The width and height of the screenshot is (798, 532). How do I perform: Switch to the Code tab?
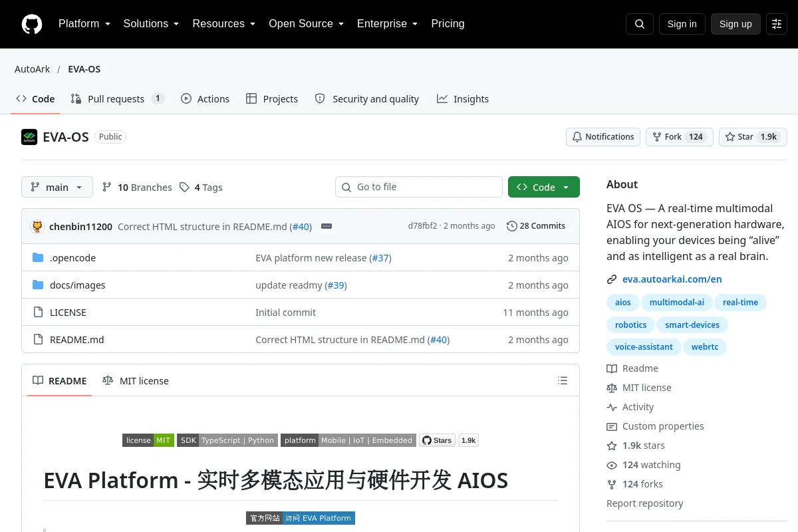pyautogui.click(x=35, y=99)
